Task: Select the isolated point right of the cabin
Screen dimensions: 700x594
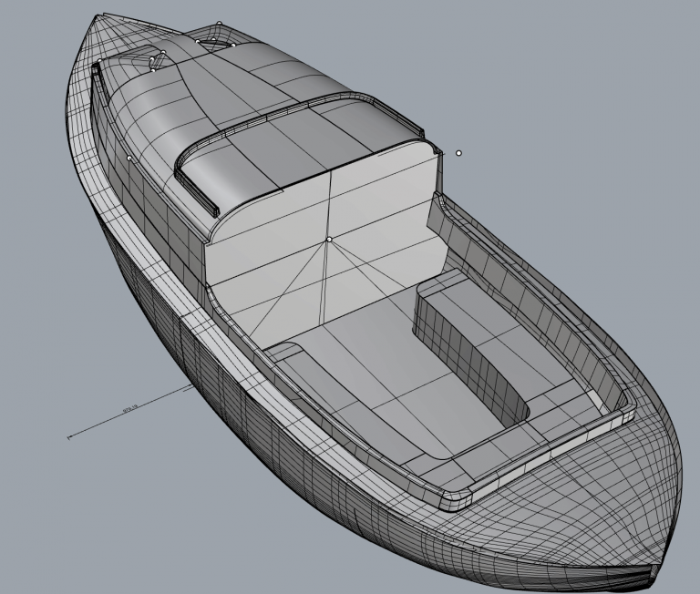Action: pyautogui.click(x=458, y=153)
